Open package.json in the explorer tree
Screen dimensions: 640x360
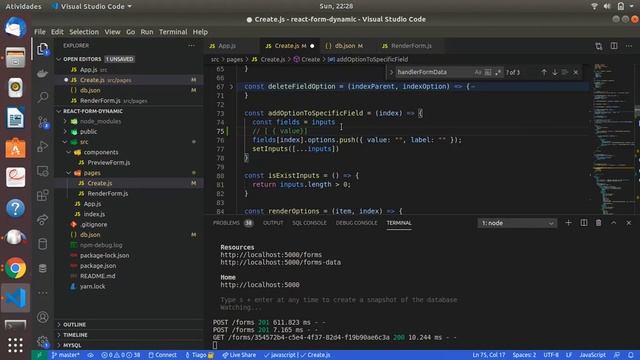coord(98,266)
